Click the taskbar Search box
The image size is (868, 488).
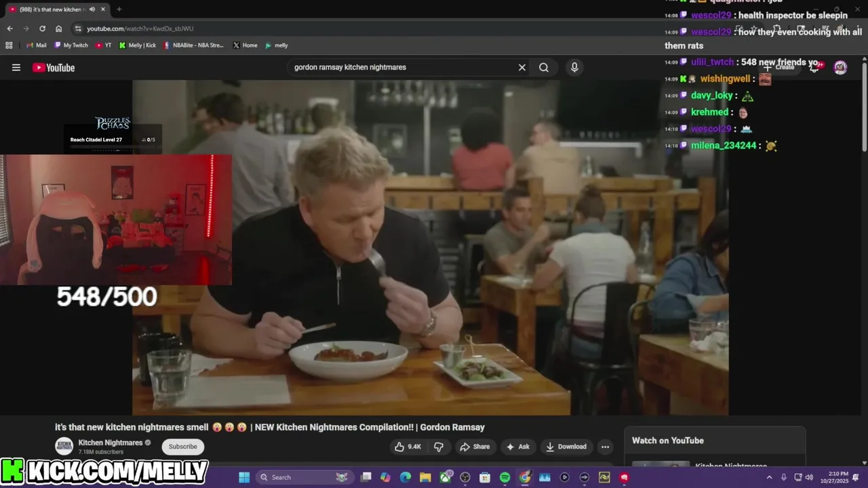pos(304,477)
